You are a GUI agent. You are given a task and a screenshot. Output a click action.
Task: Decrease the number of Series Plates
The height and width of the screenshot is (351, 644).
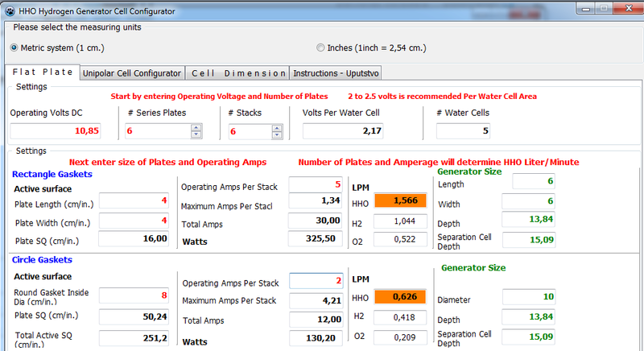pyautogui.click(x=196, y=134)
